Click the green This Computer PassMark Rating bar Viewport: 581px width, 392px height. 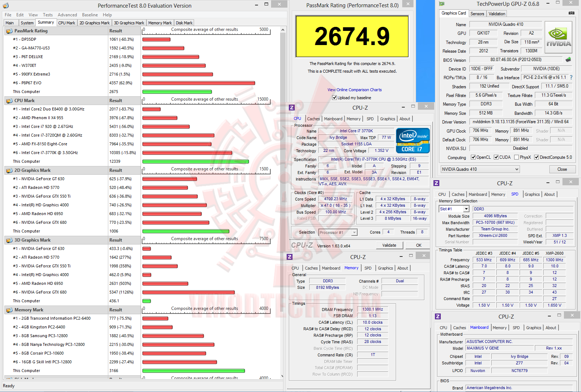point(177,92)
